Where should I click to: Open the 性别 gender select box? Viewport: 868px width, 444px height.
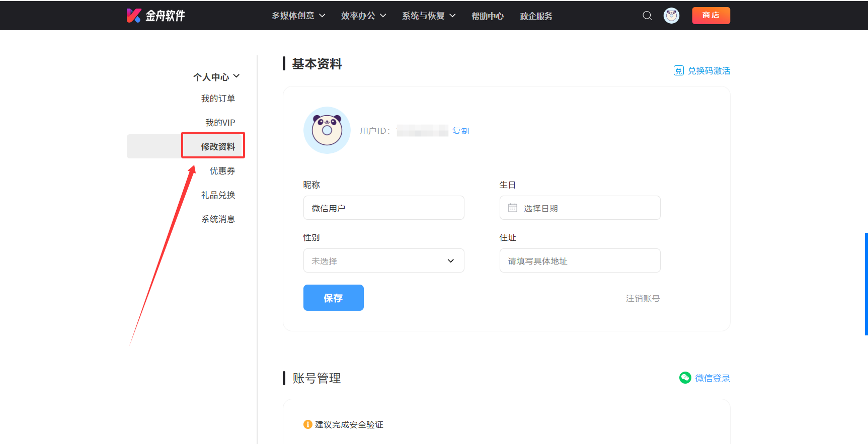point(383,260)
